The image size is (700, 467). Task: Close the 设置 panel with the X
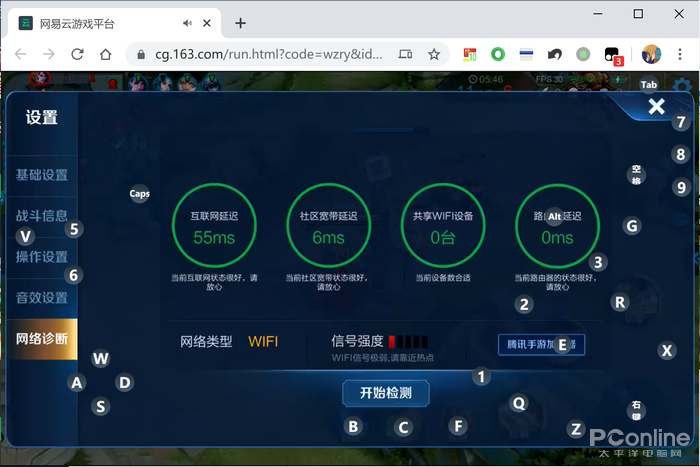coord(657,106)
